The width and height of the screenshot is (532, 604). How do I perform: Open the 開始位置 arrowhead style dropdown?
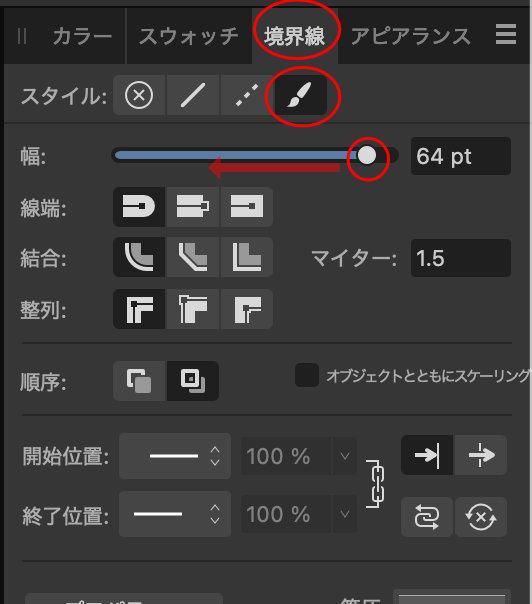[x=175, y=456]
